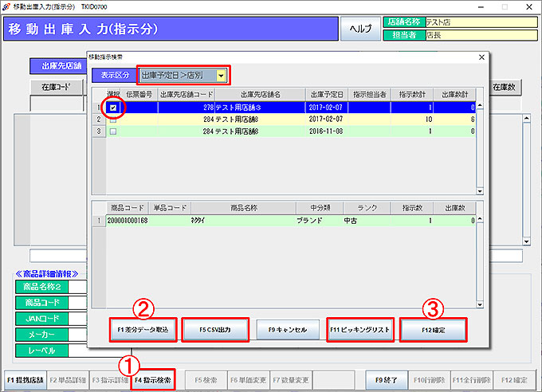The image size is (542, 392).
Task: Close the 移動指示検索 dialog
Action: pos(481,57)
